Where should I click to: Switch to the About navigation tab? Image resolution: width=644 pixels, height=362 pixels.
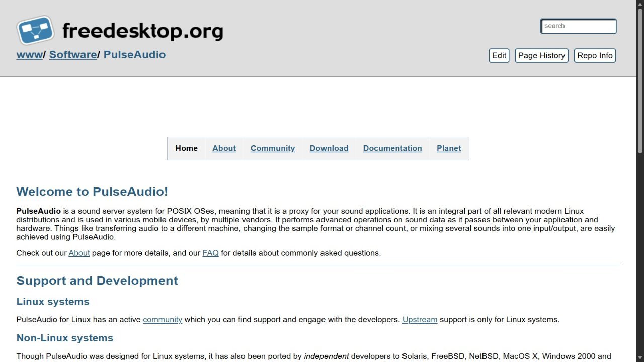click(224, 148)
